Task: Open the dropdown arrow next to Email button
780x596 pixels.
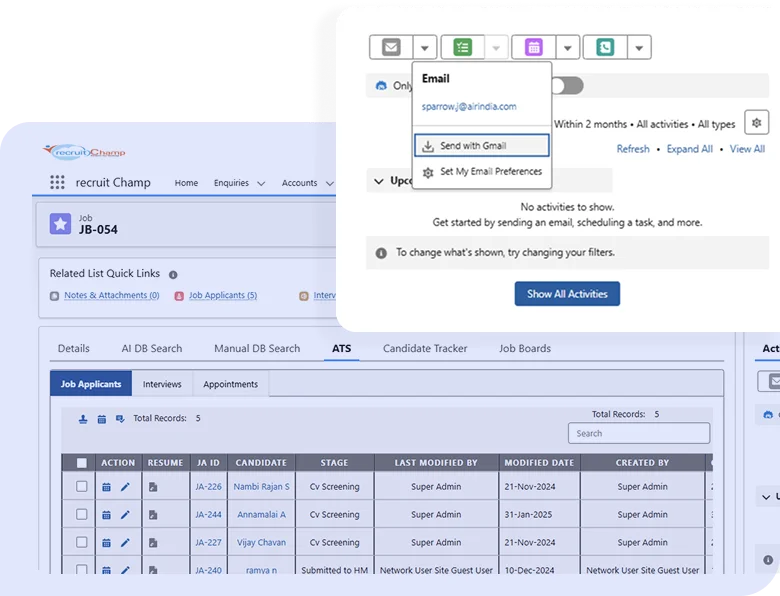Action: [424, 48]
